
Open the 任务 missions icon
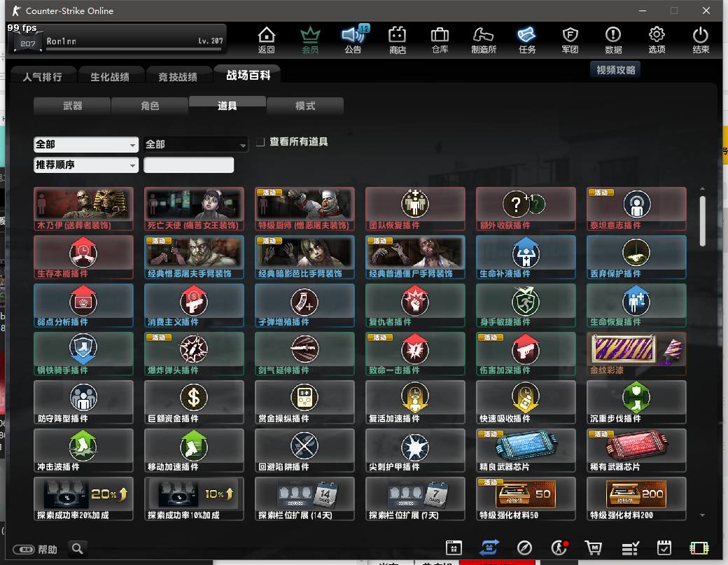(527, 40)
